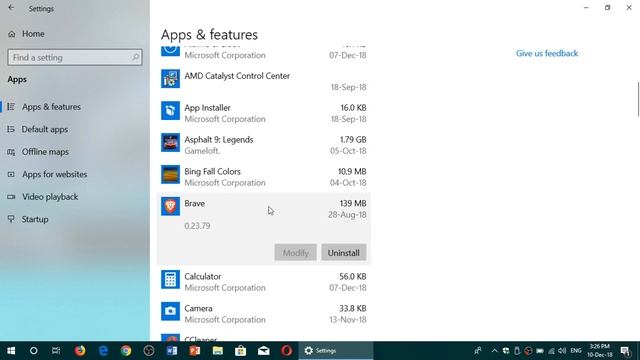Click the 139 MB size value
Viewport: 640px width, 360px height.
(x=353, y=203)
